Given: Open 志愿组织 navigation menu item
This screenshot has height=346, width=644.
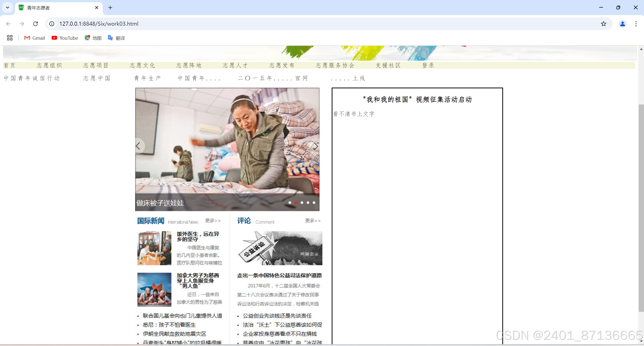Looking at the screenshot, I should point(49,65).
